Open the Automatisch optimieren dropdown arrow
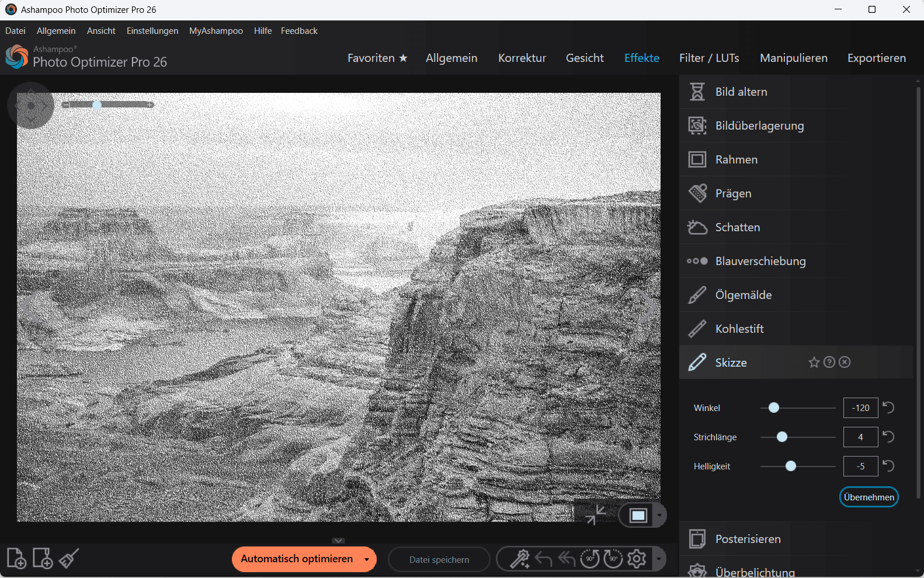Viewport: 924px width, 578px height. pyautogui.click(x=367, y=559)
